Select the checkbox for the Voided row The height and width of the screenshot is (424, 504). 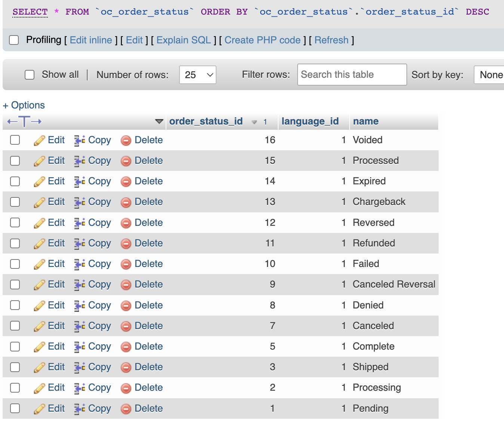pos(15,140)
